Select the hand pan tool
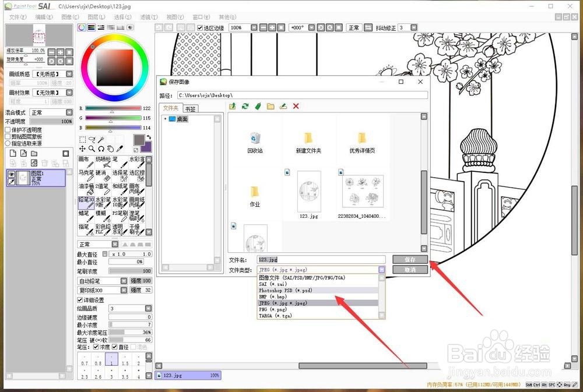This screenshot has width=583, height=392. click(110, 149)
